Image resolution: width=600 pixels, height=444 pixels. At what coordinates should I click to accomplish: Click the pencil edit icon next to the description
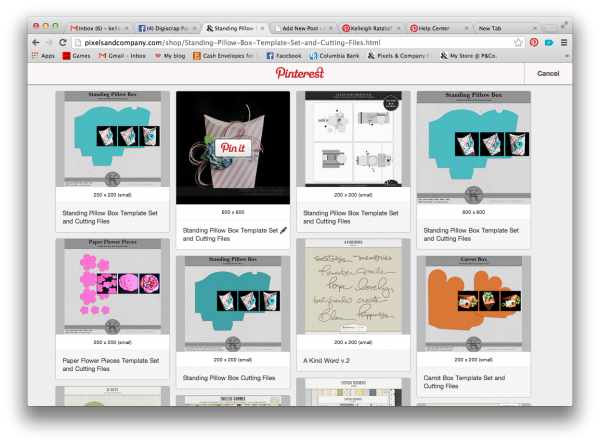click(x=283, y=230)
